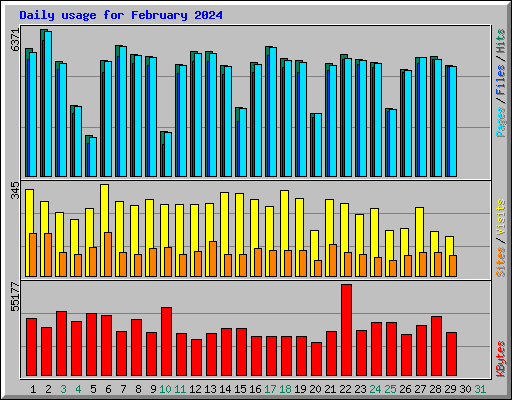Click green weekend day label '24'
The image size is (512, 400).
375,389
